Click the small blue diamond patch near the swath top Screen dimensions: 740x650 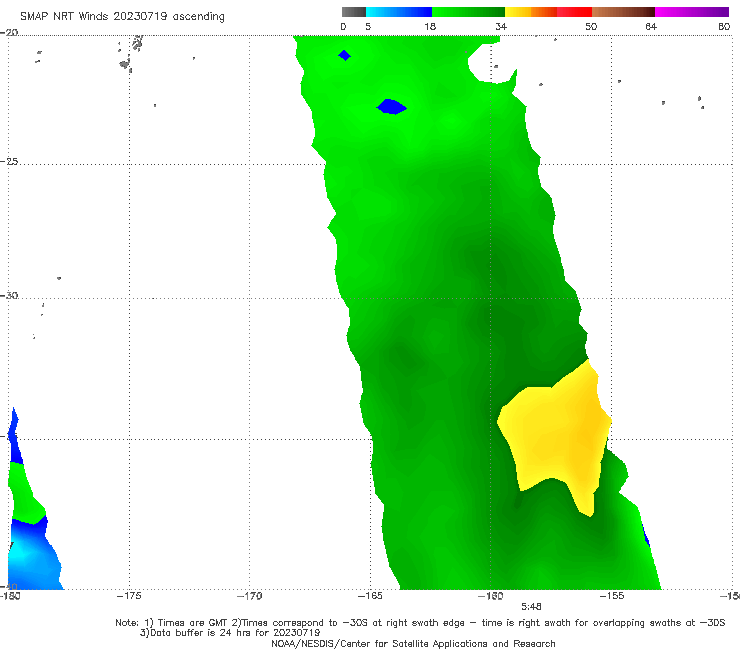pyautogui.click(x=345, y=55)
